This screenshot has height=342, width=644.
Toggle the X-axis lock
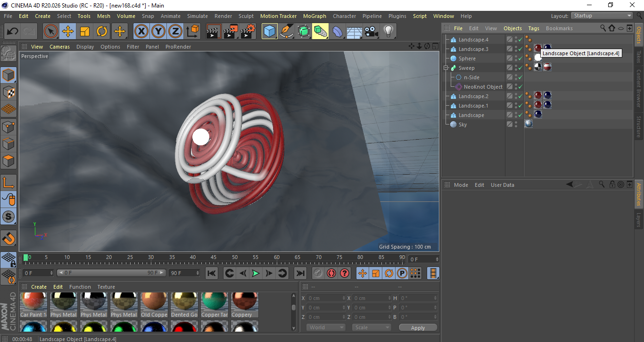[141, 32]
